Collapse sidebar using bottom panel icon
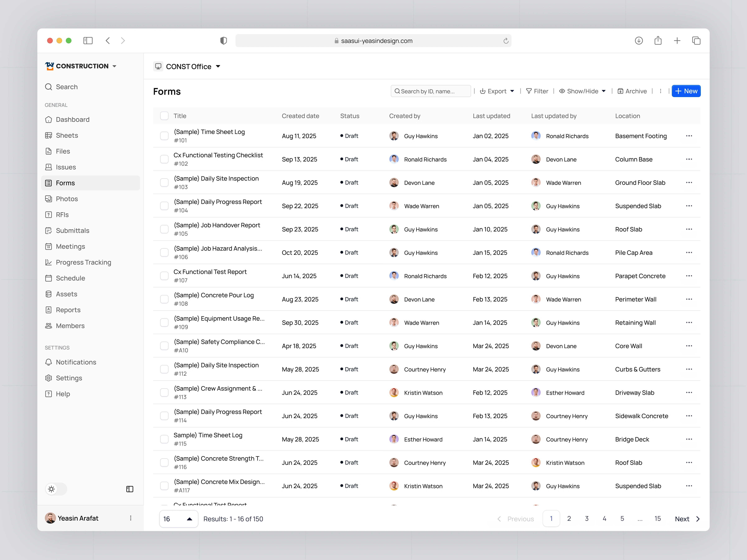 coord(130,489)
